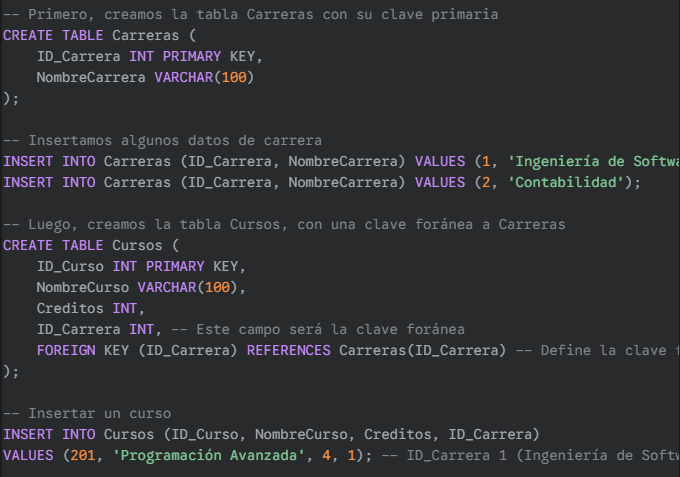Click the number 100 in NombreCarrera VARCHAR
This screenshot has height=477, width=680.
pos(234,77)
